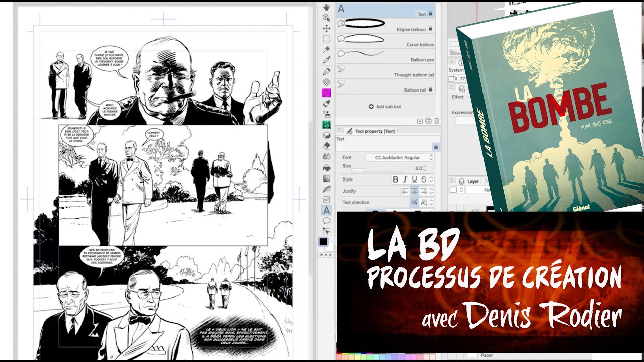Choose the Text sub tool

pyautogui.click(x=385, y=10)
